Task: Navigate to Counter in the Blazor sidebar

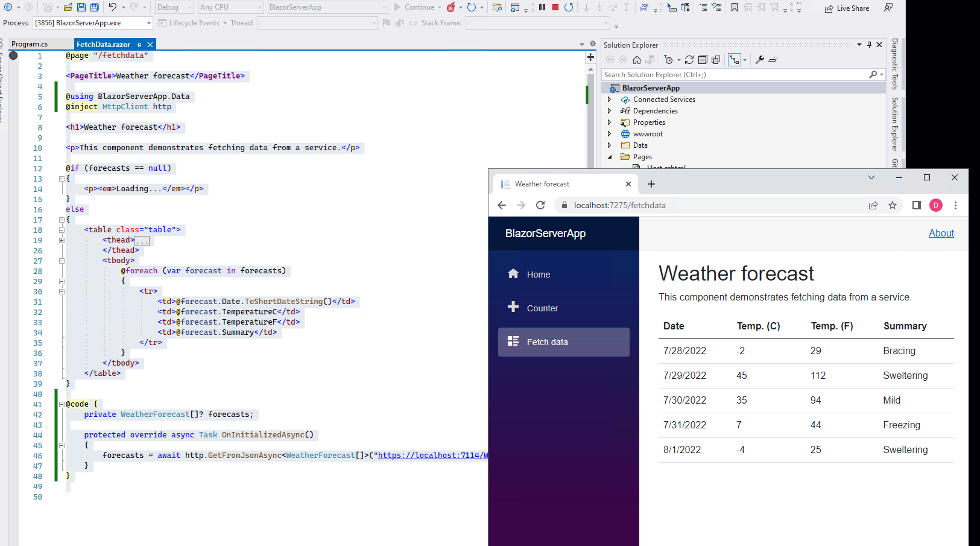Action: 564,308
